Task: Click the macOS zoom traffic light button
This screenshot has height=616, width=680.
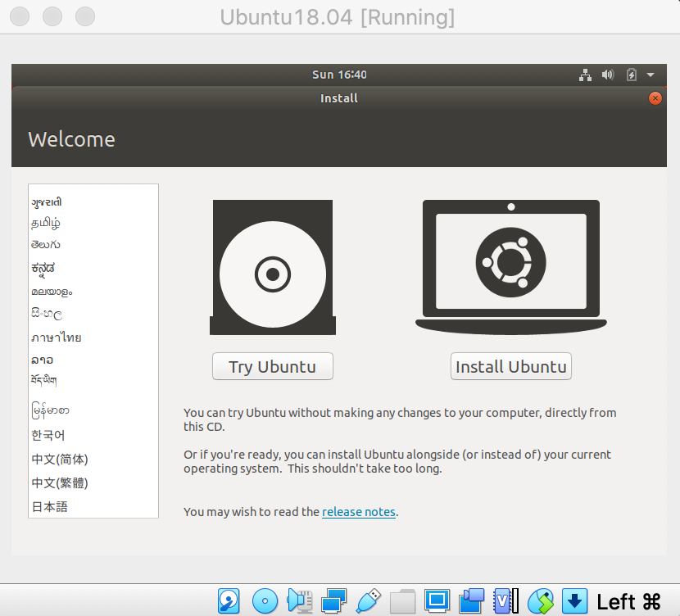Action: pyautogui.click(x=85, y=16)
